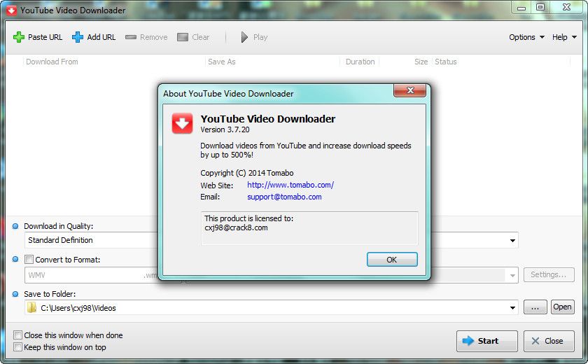
Task: Click the app icon in the title bar
Action: 11,10
